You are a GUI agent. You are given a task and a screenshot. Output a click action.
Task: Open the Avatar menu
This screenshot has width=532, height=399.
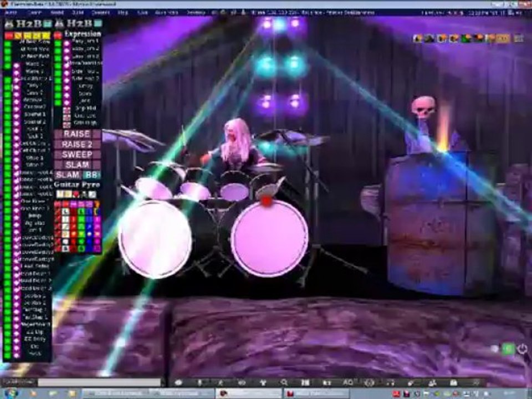tap(11, 13)
